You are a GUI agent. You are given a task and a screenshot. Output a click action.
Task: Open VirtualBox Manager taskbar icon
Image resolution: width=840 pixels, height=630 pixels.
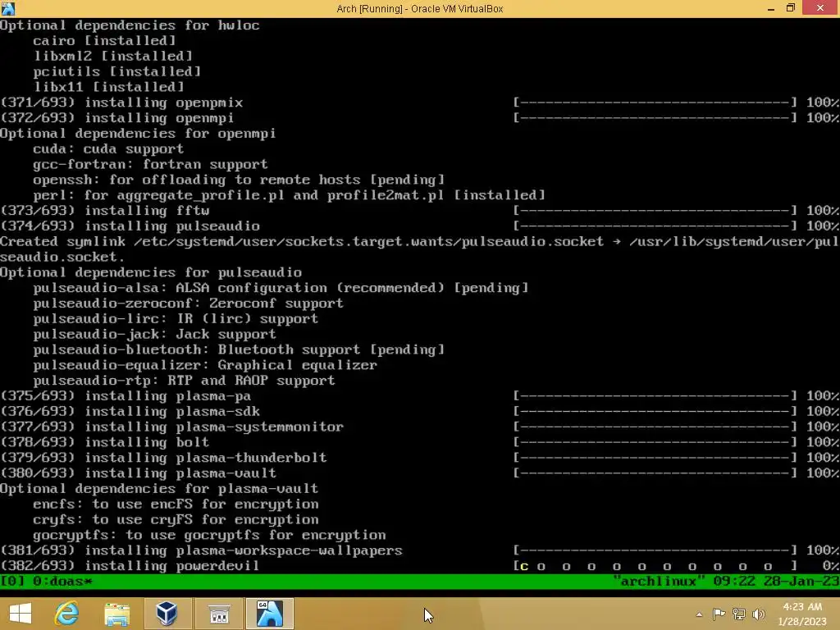[x=167, y=614]
